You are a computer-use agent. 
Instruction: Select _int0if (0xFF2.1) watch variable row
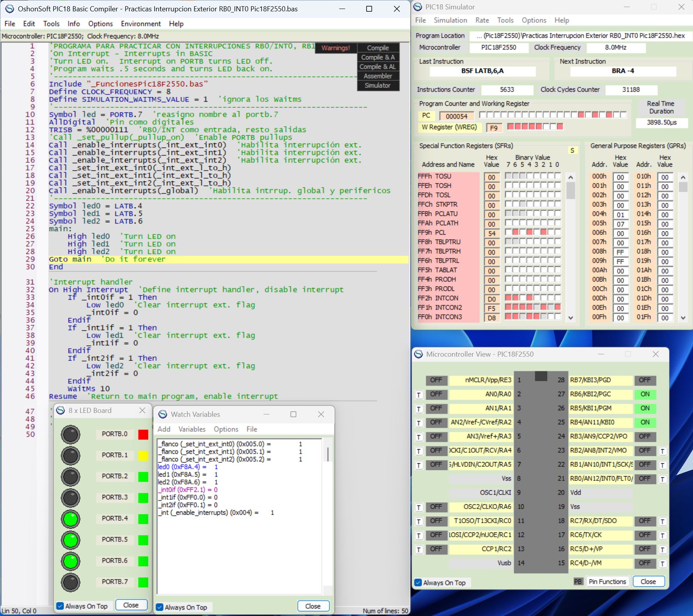click(x=187, y=489)
